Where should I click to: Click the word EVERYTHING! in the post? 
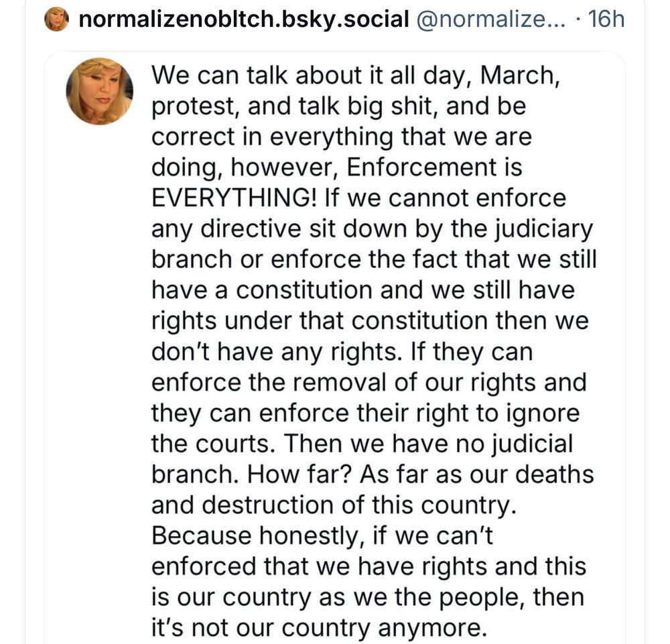click(234, 198)
